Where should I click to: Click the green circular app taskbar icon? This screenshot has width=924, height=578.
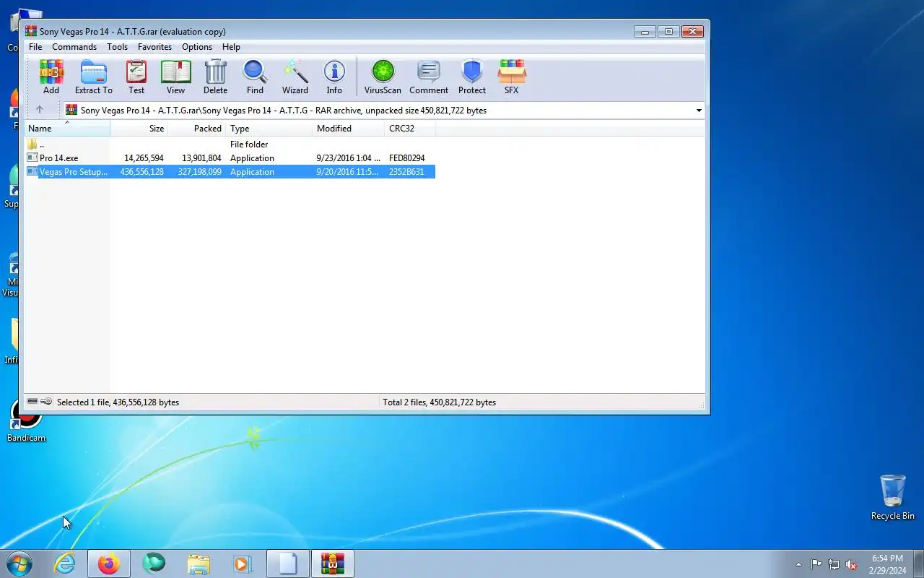pos(154,564)
